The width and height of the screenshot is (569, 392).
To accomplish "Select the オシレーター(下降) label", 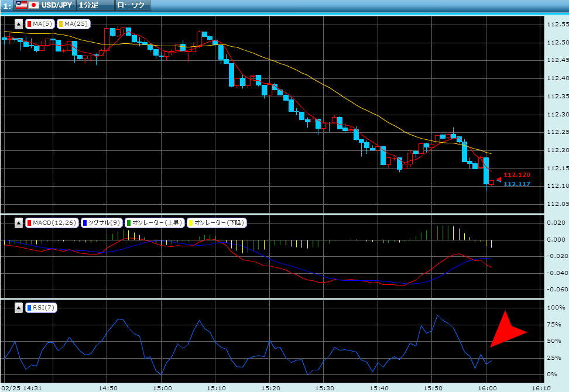I will pos(217,223).
